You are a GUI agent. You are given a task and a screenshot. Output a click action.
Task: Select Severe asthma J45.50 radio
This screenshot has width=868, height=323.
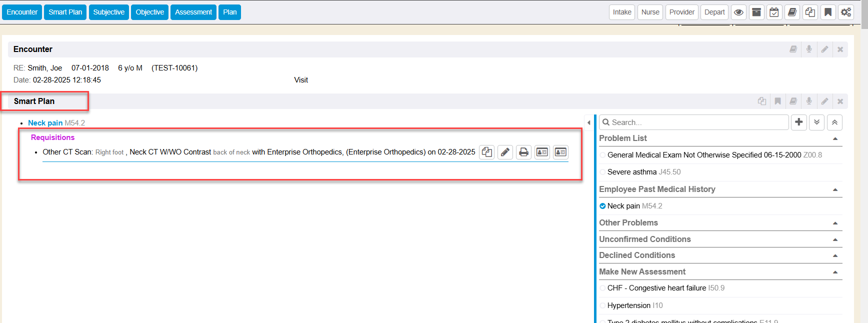[x=602, y=172]
